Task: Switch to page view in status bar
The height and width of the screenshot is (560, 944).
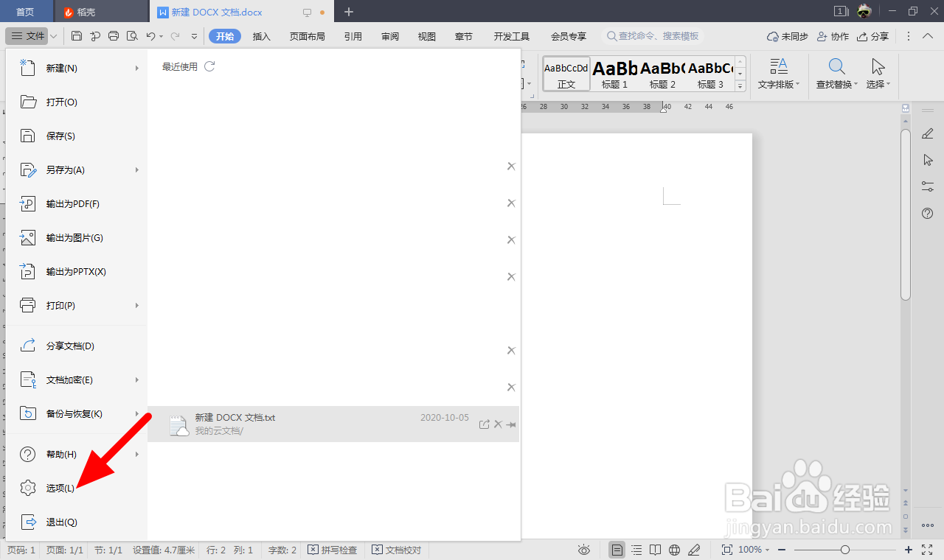Action: (617, 550)
